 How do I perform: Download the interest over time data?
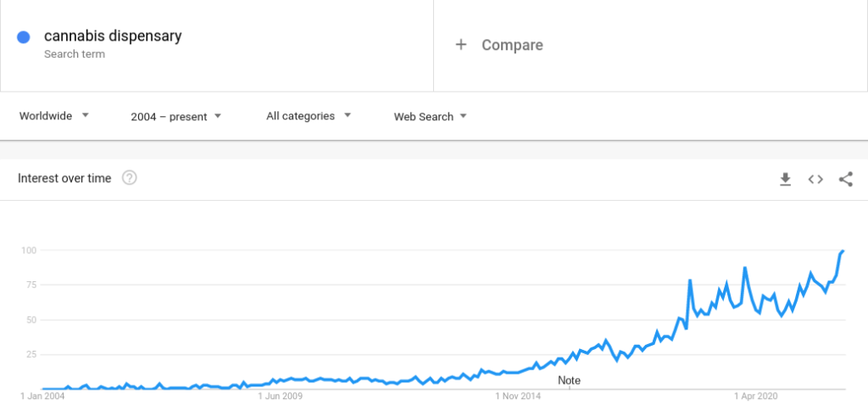coord(785,180)
